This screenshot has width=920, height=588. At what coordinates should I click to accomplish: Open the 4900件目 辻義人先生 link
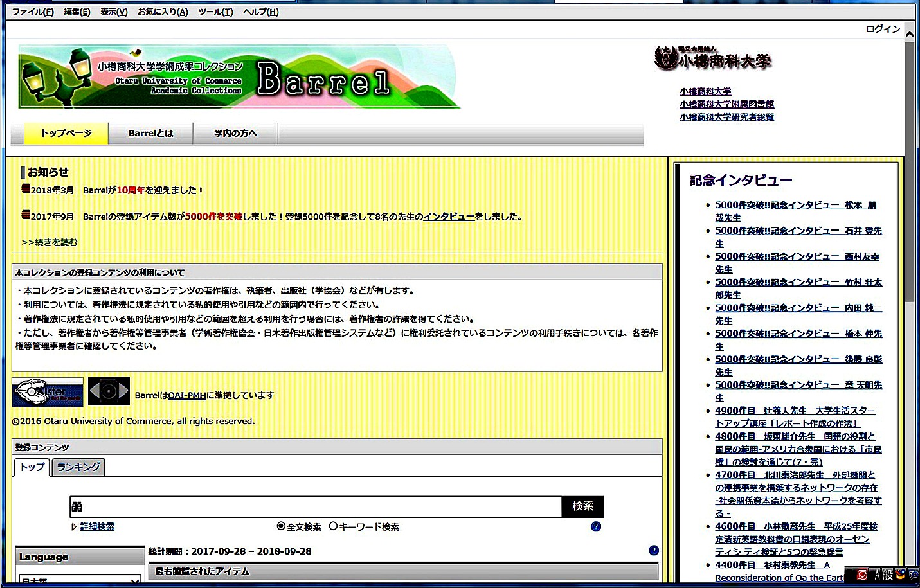795,417
